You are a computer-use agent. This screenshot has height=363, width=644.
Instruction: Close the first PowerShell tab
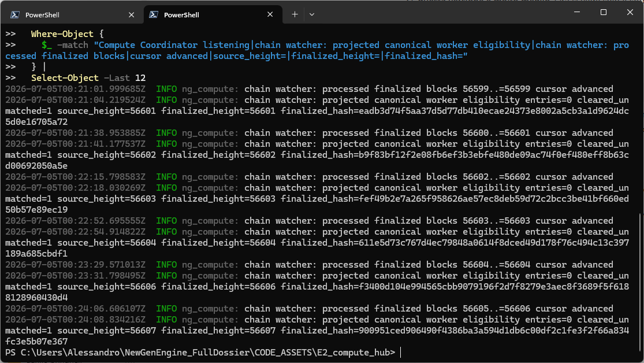point(132,15)
